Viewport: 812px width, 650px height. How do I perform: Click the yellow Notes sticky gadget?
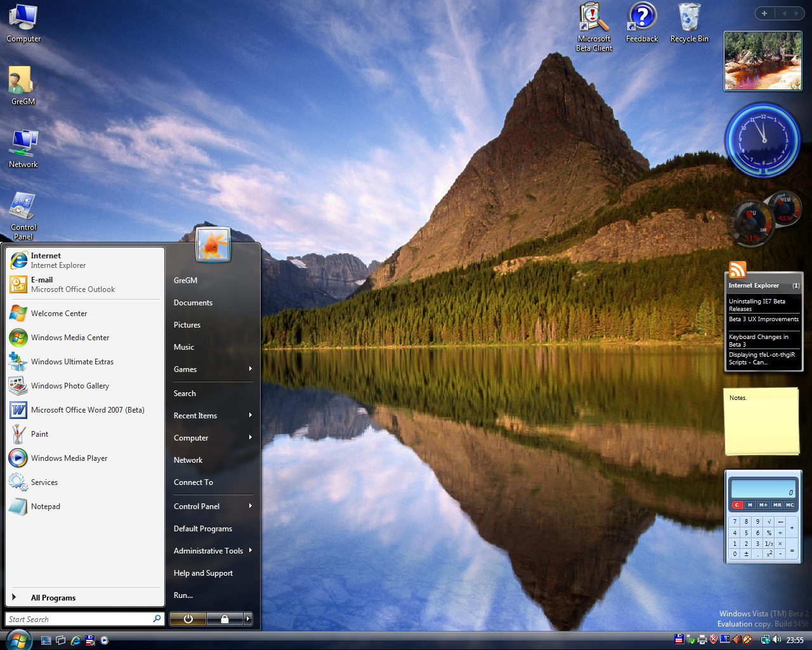[x=762, y=421]
